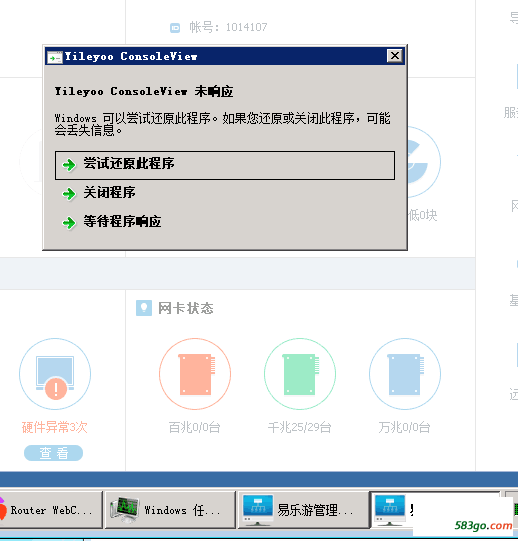Click the ConsoleView title bar icon
The height and width of the screenshot is (541, 518).
55,57
